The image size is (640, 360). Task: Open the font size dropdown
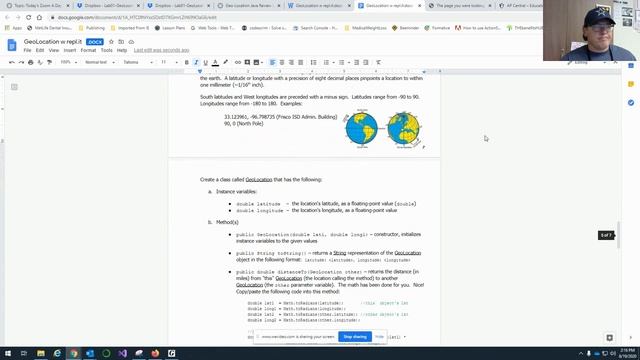pyautogui.click(x=169, y=62)
